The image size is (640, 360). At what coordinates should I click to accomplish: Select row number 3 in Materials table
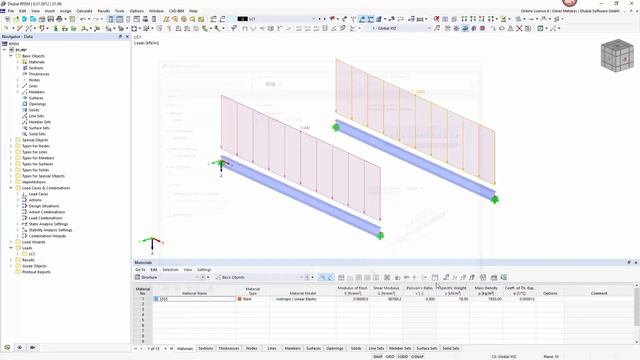point(143,309)
